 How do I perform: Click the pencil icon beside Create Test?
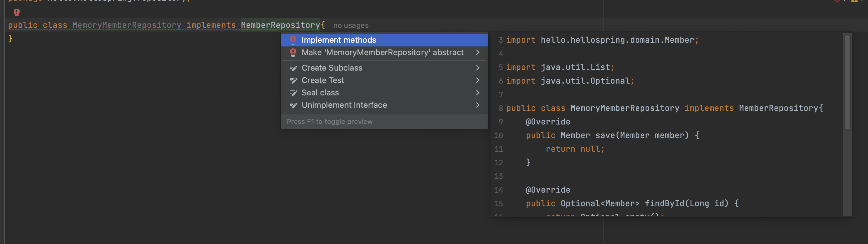pos(293,81)
